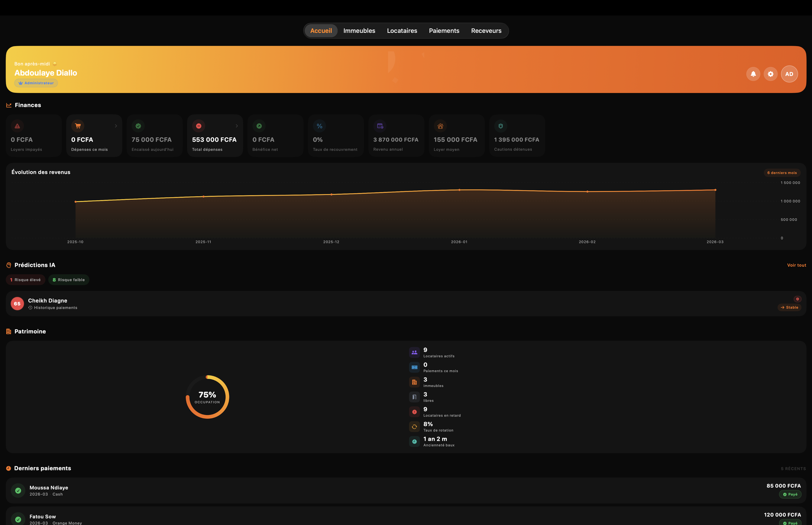Select the green check icon on Encaissé aujourd'hui
The width and height of the screenshot is (812, 525).
(x=138, y=126)
